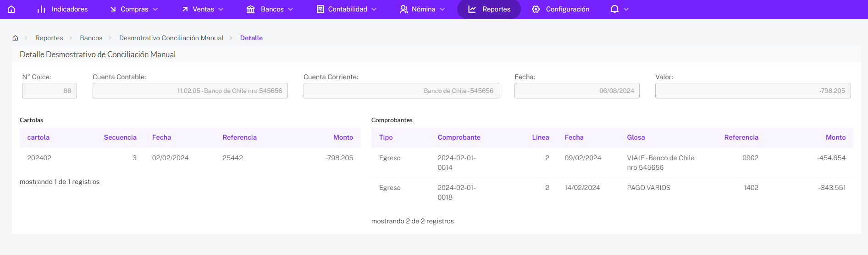868x255 pixels.
Task: Expand the Compras dropdown chevron
Action: tap(155, 9)
